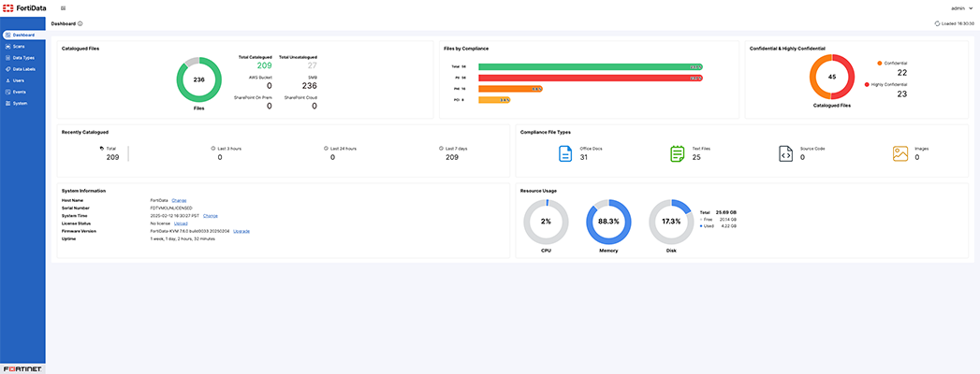The height and width of the screenshot is (374, 980).
Task: Click the clock icon beside Last 7 days
Action: (x=441, y=149)
